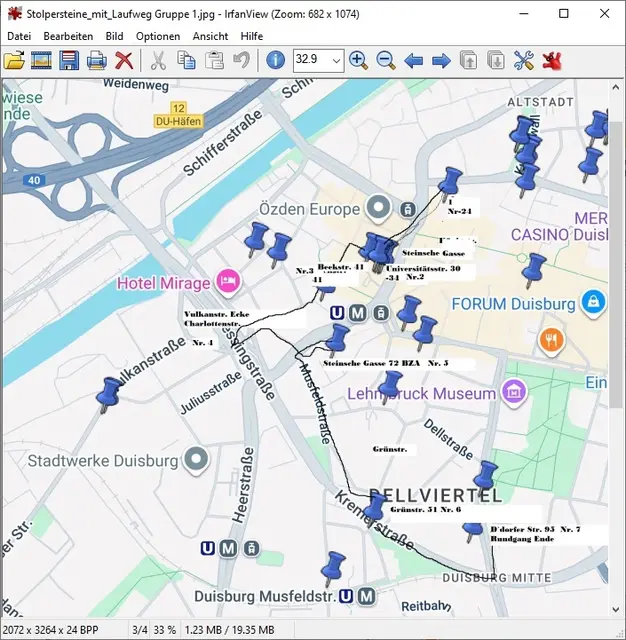Expand the zoom percentage dropdown arrow
This screenshot has width=626, height=640.
click(335, 61)
